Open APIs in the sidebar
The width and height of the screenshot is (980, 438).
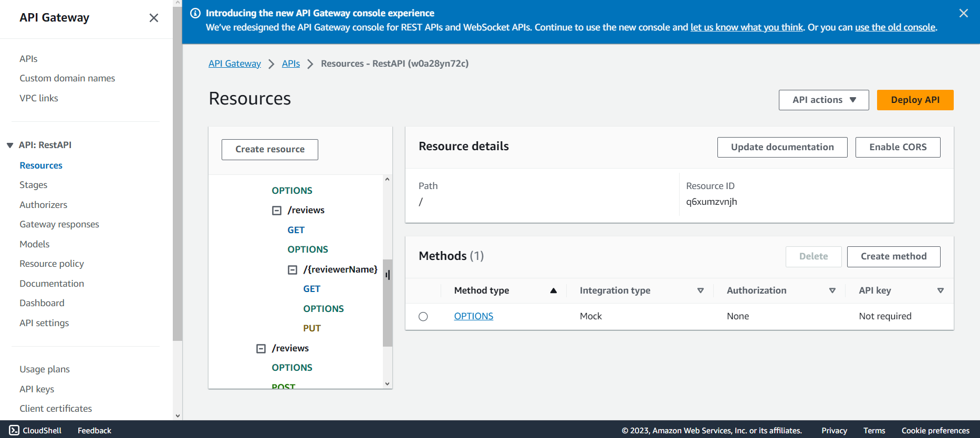[28, 59]
